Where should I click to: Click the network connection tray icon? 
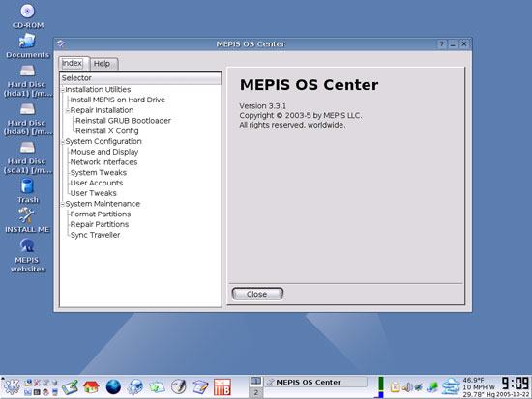pyautogui.click(x=432, y=387)
